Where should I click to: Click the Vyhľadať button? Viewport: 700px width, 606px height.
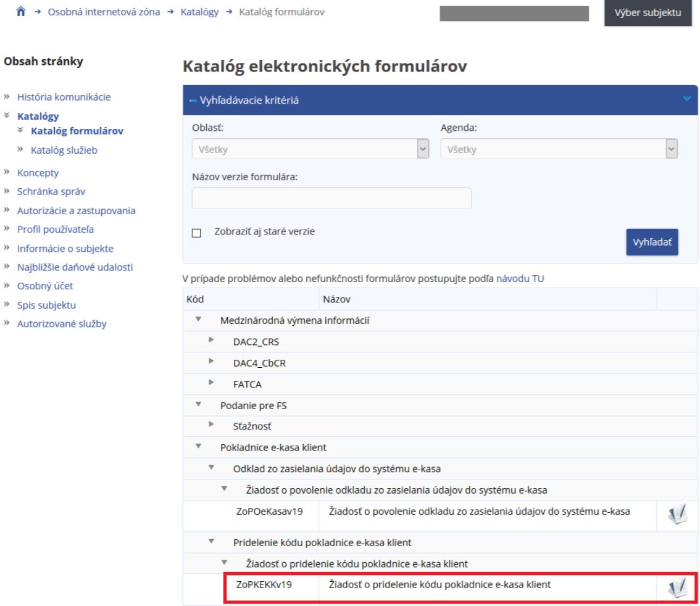click(652, 243)
